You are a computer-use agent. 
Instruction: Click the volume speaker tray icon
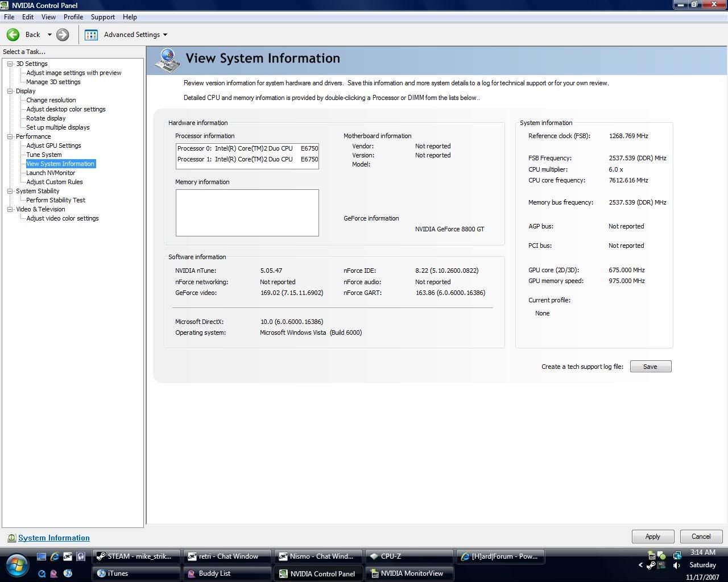pyautogui.click(x=677, y=565)
